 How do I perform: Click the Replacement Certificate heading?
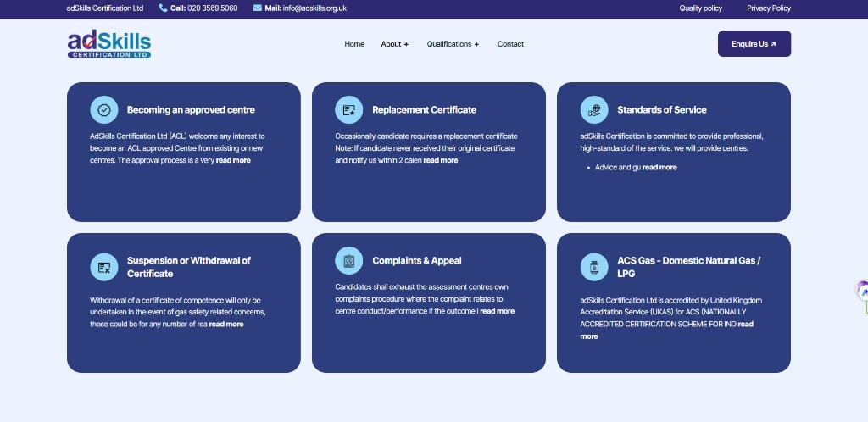click(424, 109)
